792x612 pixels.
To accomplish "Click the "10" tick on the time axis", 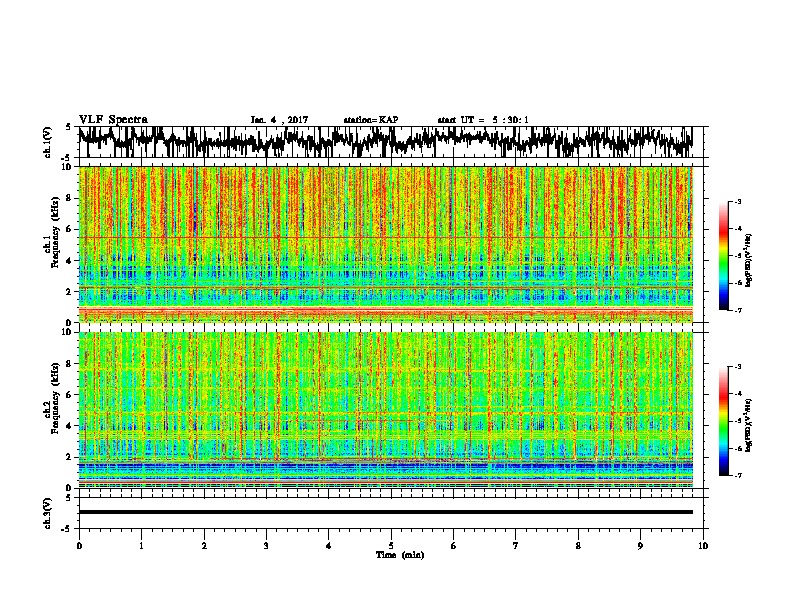I will [703, 546].
